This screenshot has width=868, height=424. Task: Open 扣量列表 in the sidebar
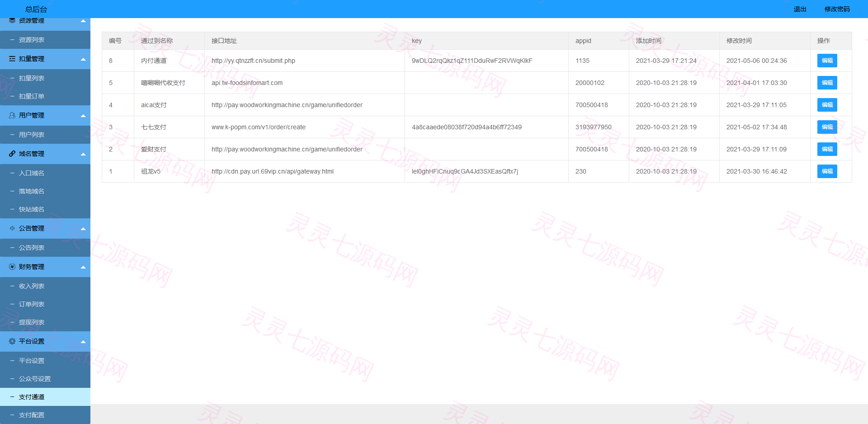(45, 78)
